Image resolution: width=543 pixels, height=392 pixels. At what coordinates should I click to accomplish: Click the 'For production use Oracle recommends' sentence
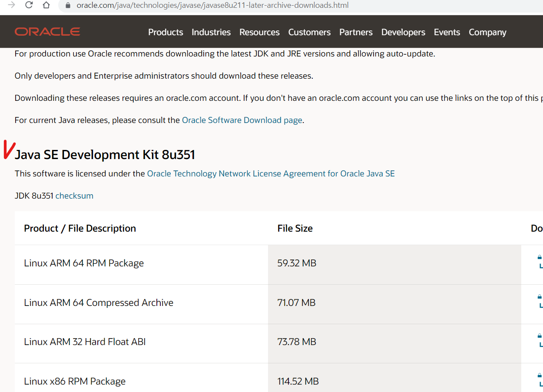tap(225, 54)
